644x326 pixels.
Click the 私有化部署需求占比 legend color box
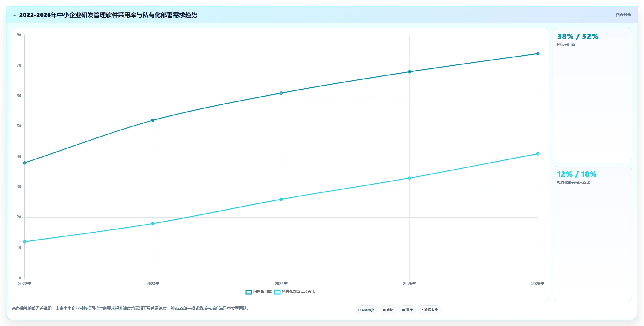(x=277, y=292)
